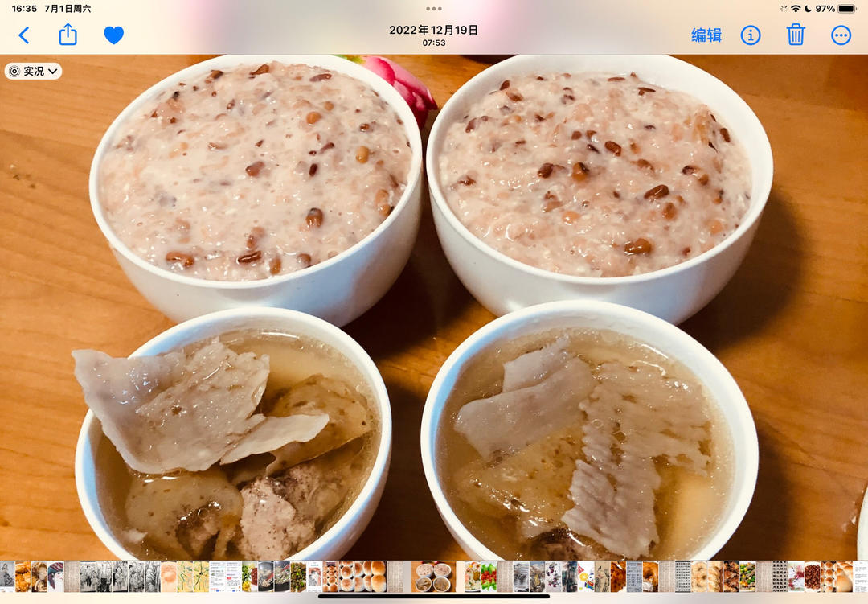Screen dimensions: 868x604
Task: Toggle the favorite heart for this photo
Action: (x=114, y=35)
